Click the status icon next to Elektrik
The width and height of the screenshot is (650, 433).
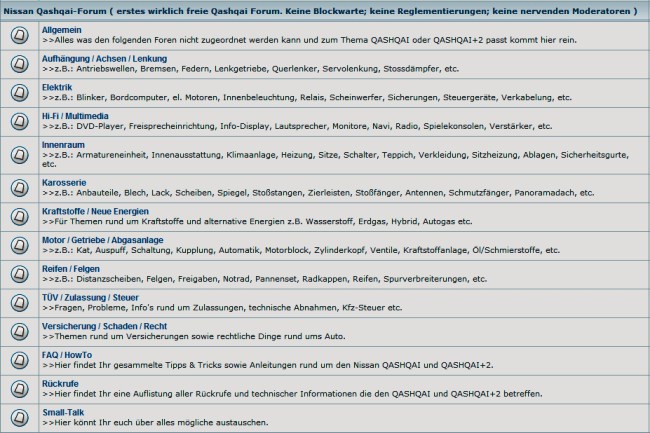click(19, 93)
